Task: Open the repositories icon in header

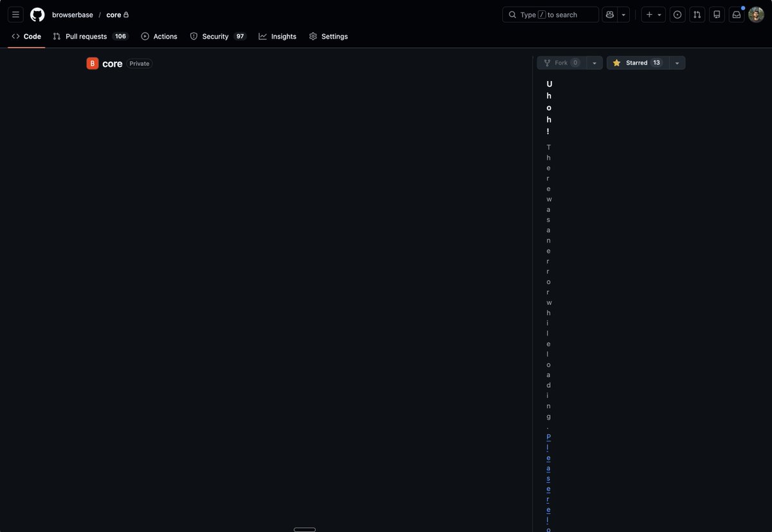Action: click(717, 15)
